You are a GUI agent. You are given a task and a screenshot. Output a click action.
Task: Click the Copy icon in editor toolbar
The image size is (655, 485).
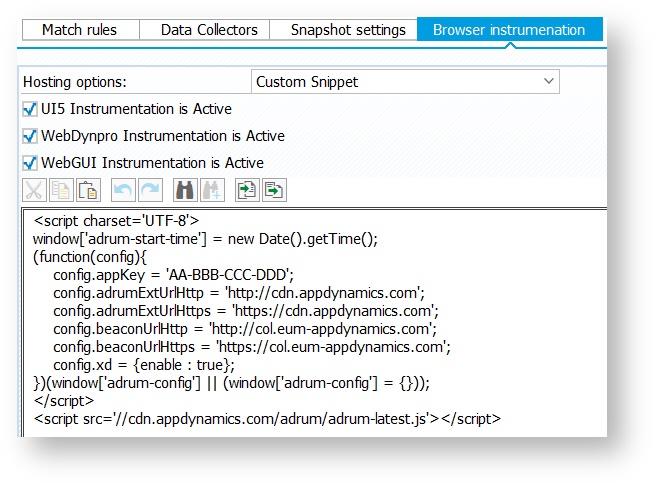point(61,190)
